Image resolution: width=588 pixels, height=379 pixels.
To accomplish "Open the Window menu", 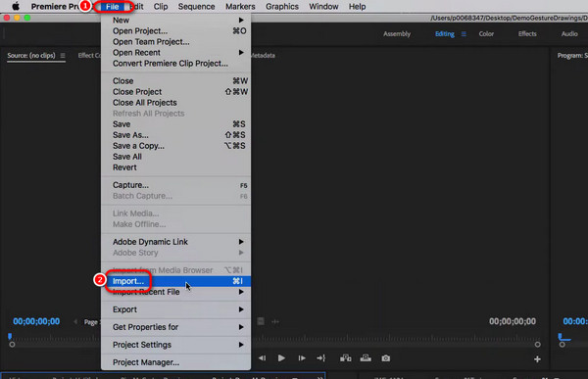I will tap(323, 7).
